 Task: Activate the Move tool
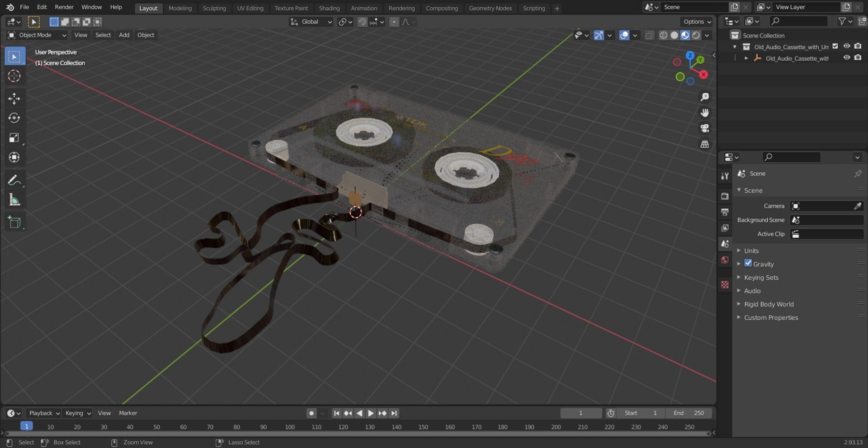pyautogui.click(x=14, y=99)
